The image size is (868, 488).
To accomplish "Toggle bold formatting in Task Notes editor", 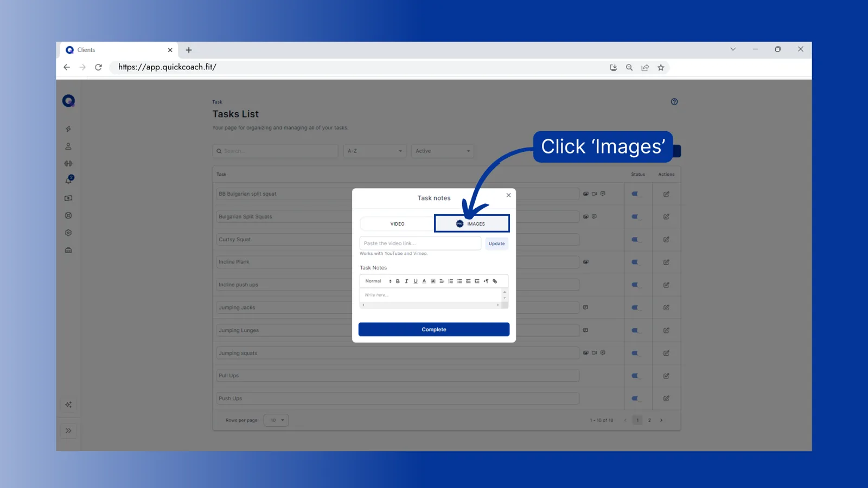I will (398, 281).
